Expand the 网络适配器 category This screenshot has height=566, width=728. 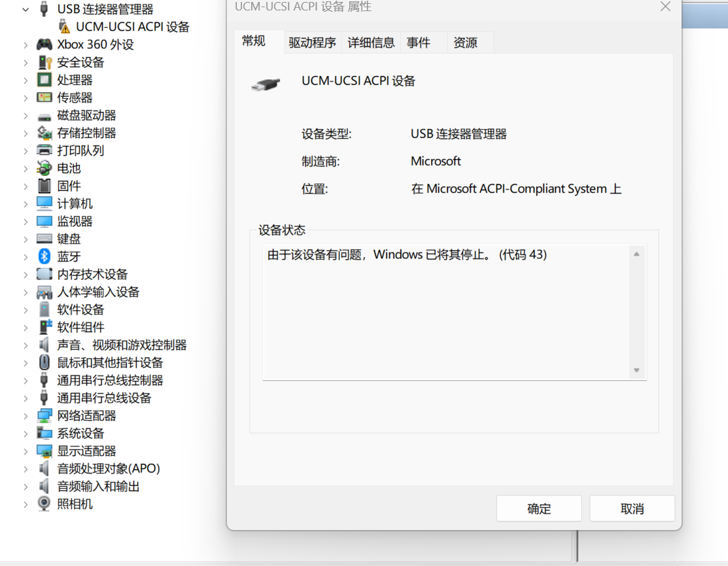(x=26, y=416)
